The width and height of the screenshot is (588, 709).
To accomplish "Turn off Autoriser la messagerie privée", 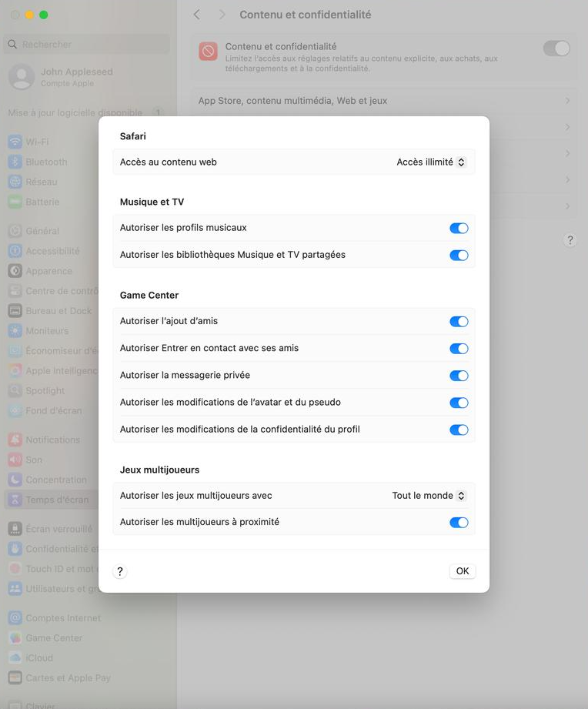I will click(x=459, y=376).
